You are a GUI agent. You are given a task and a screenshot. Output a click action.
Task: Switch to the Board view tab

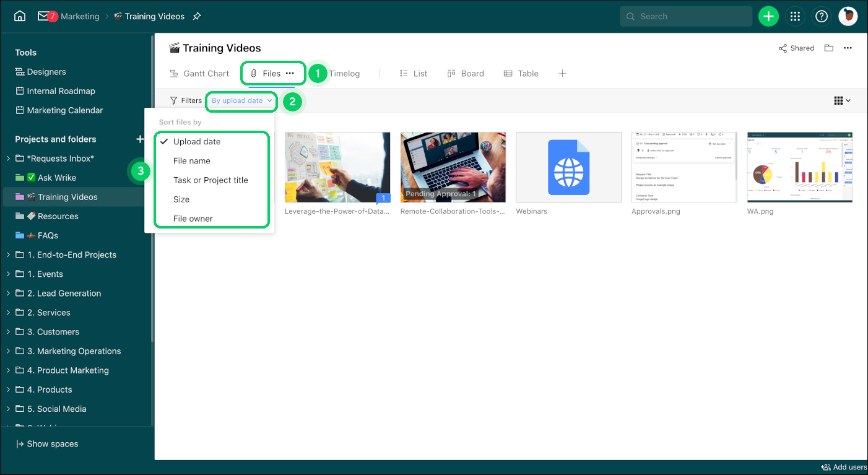coord(466,73)
